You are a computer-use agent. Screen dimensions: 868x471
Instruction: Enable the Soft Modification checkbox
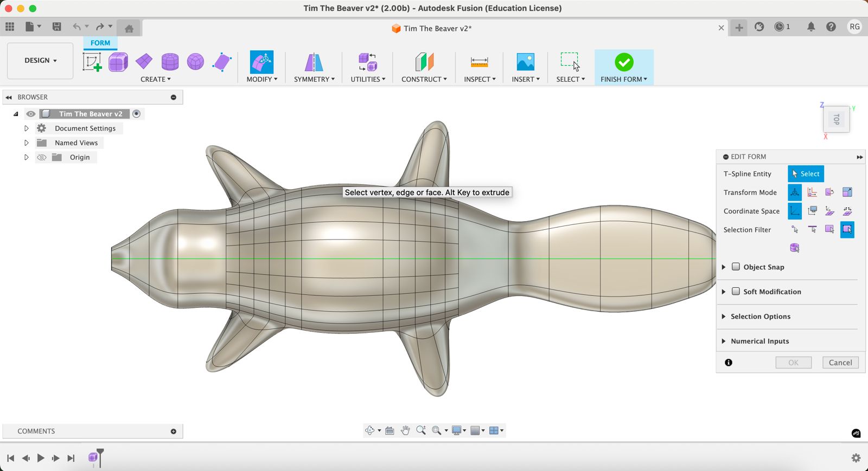pyautogui.click(x=736, y=292)
